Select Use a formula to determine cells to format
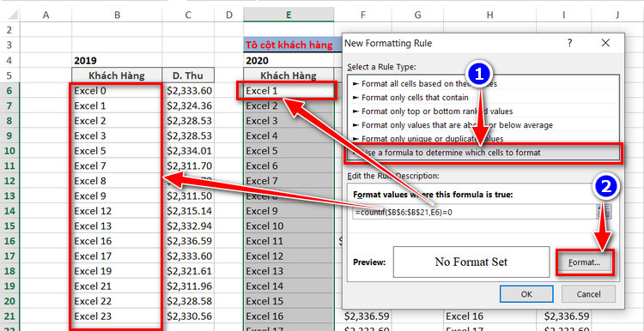The height and width of the screenshot is (331, 644). [x=483, y=153]
